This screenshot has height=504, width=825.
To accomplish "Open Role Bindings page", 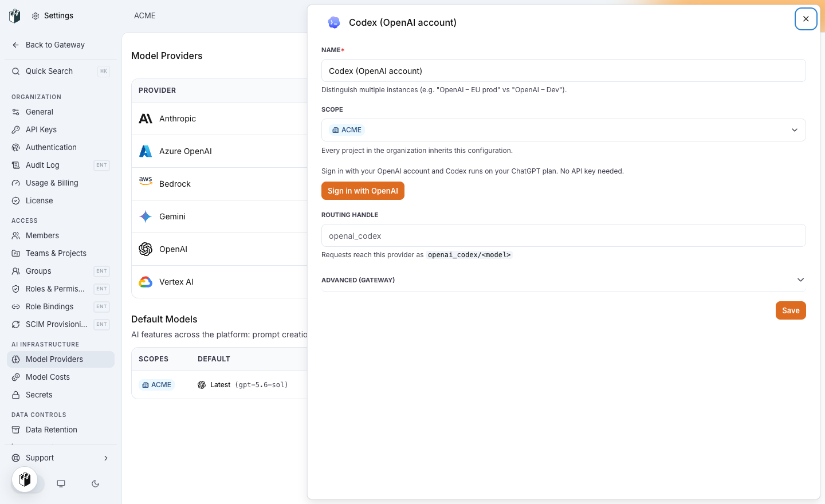I will (x=61, y=307).
